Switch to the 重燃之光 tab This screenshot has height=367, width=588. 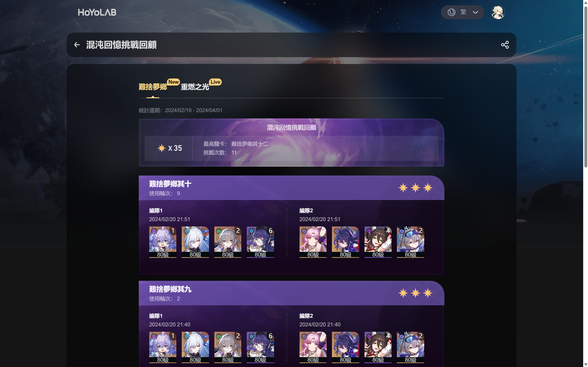point(195,87)
